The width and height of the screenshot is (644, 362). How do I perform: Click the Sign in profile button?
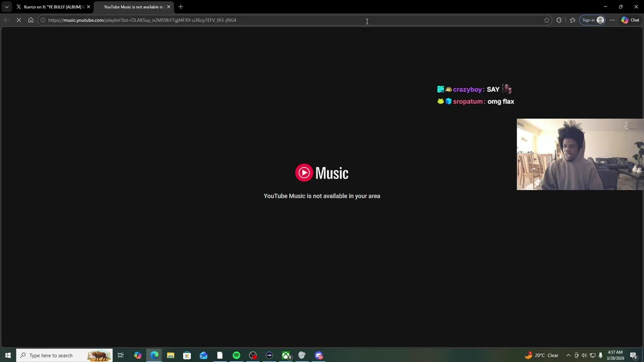coord(593,20)
